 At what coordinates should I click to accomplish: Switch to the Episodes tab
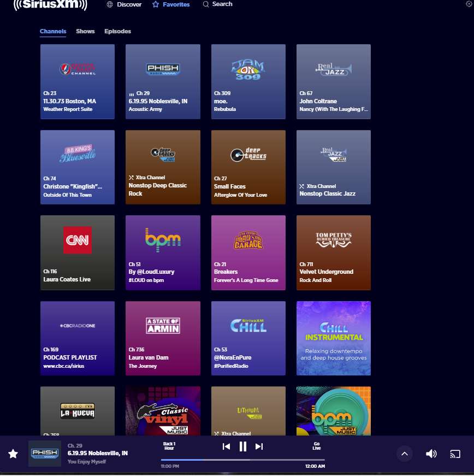117,31
